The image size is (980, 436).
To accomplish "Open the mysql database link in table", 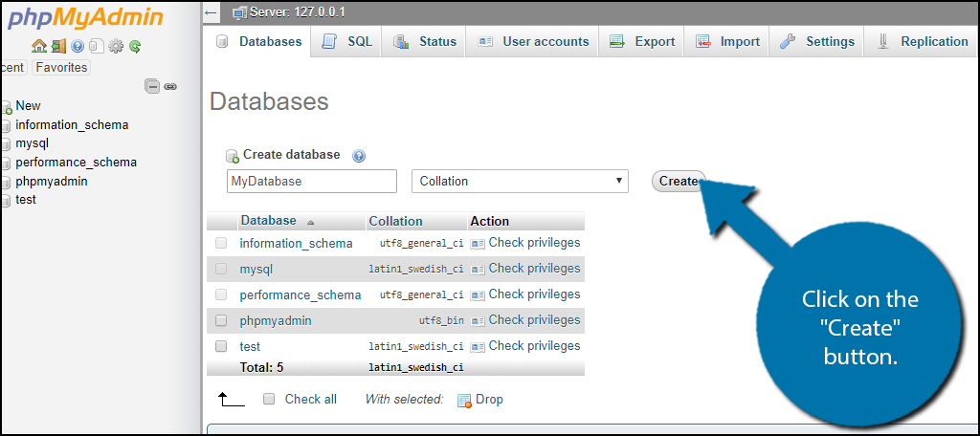I will coord(256,270).
